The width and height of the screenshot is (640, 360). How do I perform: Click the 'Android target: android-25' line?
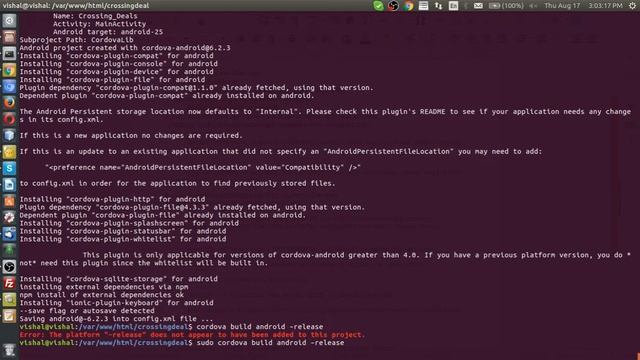click(x=108, y=32)
